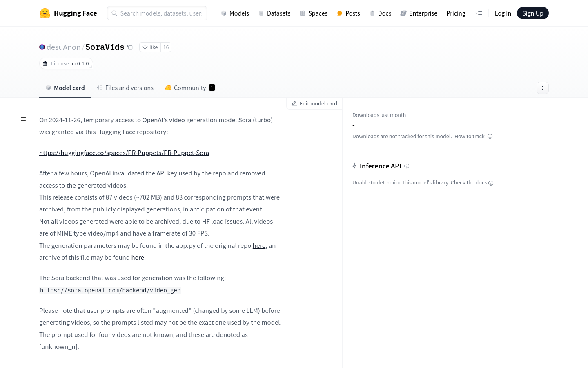
Task: Open the Community tab
Action: [190, 88]
